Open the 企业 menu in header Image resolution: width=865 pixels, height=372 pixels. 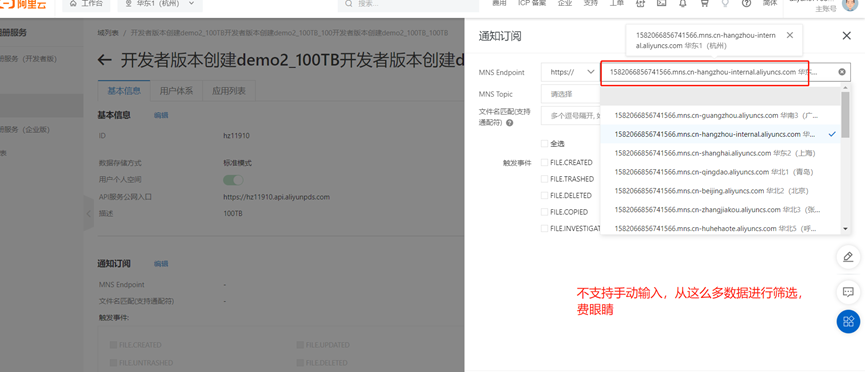click(x=565, y=3)
